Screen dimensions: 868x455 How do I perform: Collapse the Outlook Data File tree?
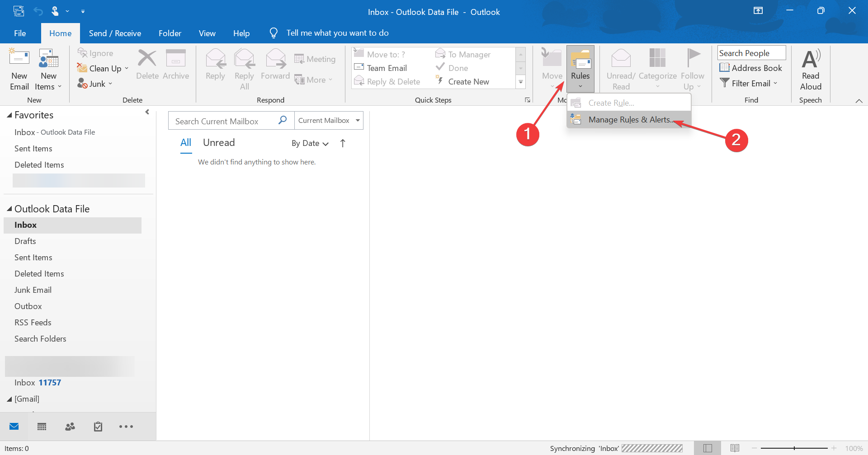[9, 209]
